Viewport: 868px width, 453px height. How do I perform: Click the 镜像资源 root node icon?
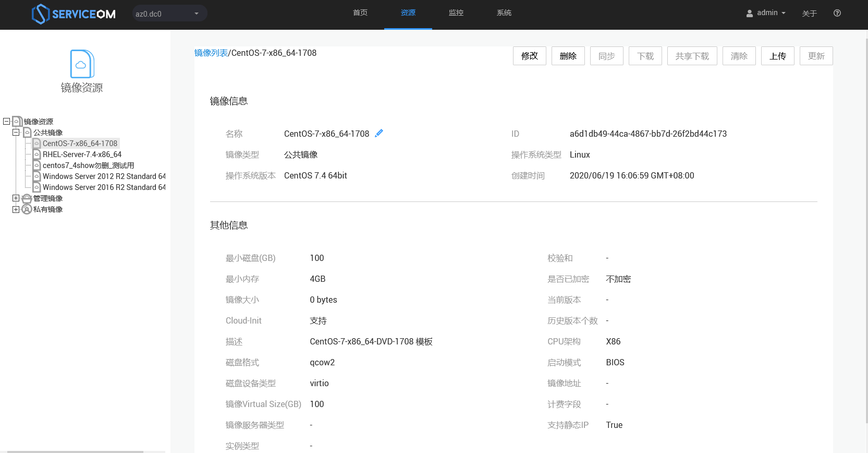tap(17, 121)
